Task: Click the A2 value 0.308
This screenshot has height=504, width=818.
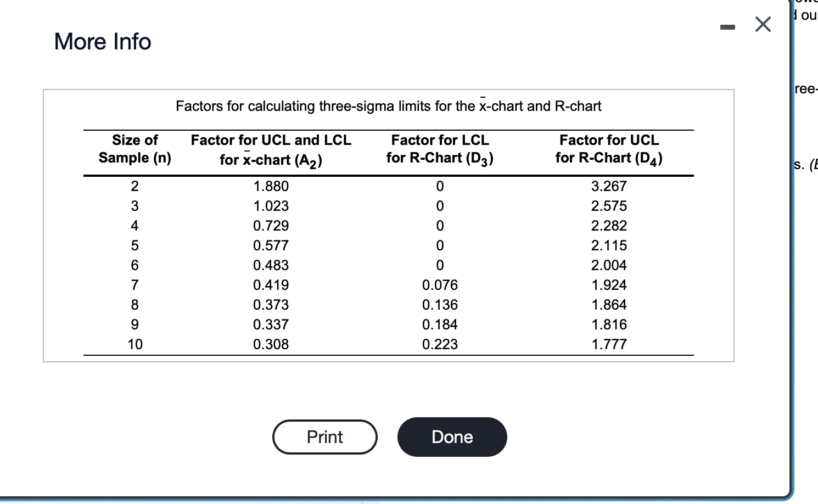Action: click(271, 344)
